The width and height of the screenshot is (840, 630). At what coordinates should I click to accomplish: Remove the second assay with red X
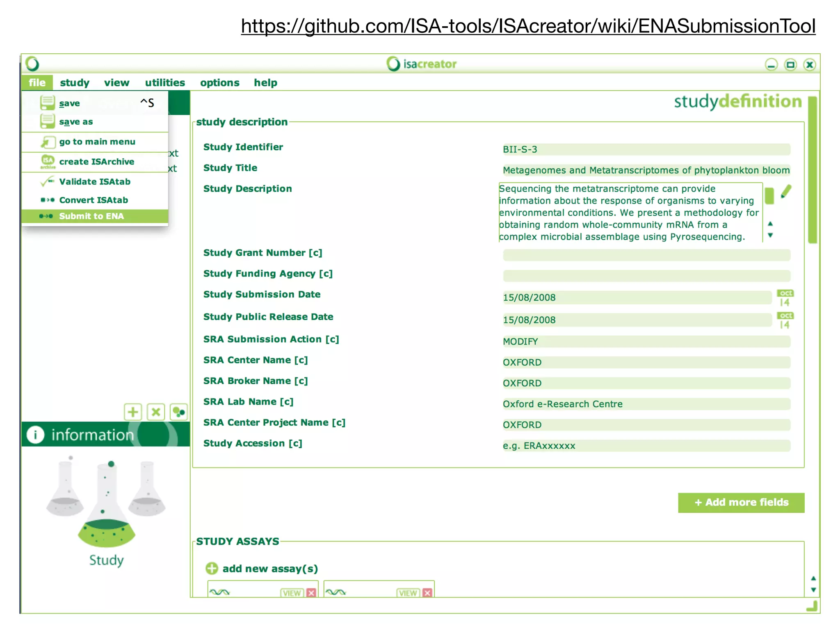(427, 593)
